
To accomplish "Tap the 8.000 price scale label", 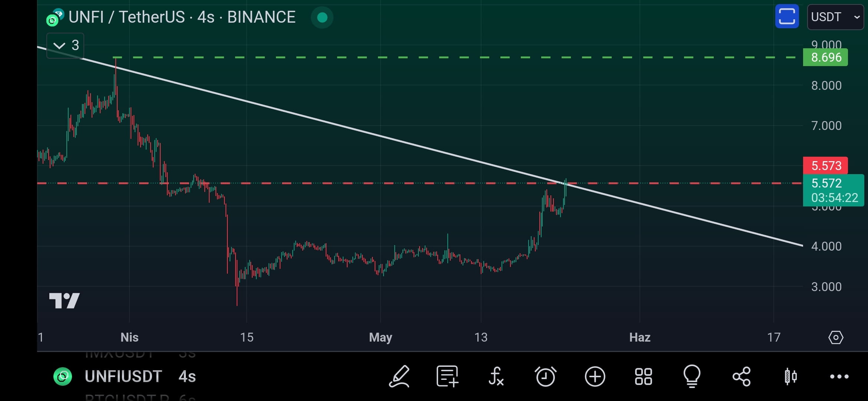I will [826, 85].
